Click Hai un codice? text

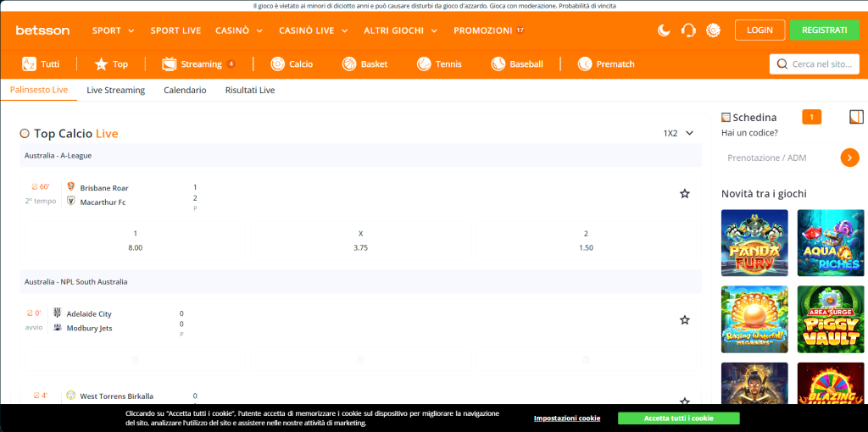click(749, 133)
